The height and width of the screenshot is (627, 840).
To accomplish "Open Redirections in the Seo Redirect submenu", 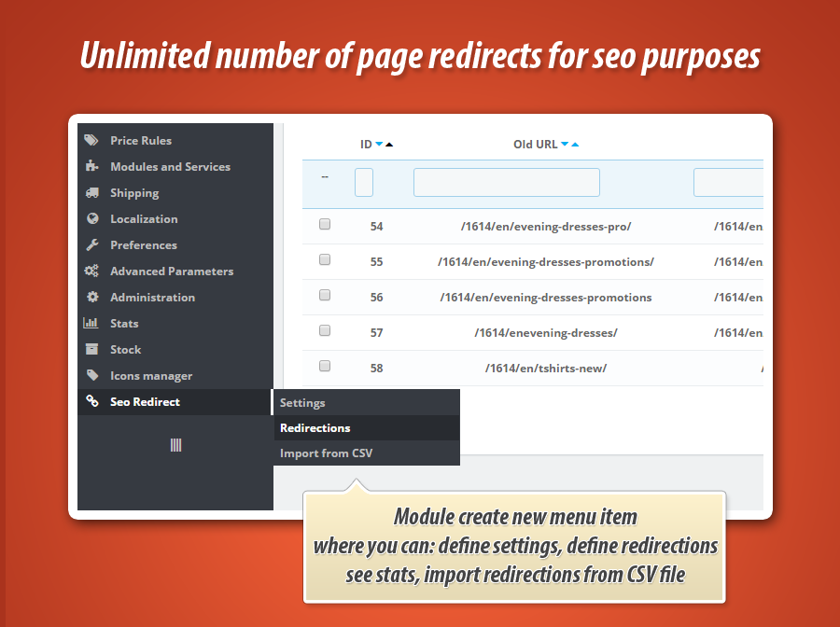I will pos(315,428).
